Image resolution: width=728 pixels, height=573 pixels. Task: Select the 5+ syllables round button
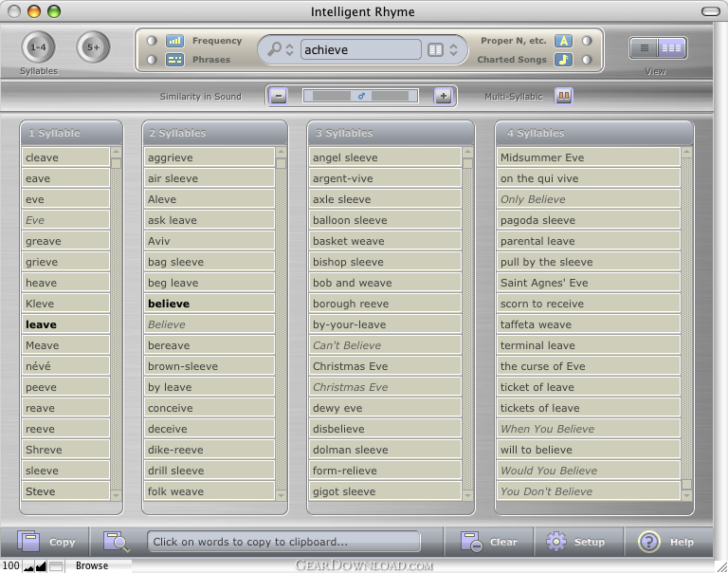[93, 46]
